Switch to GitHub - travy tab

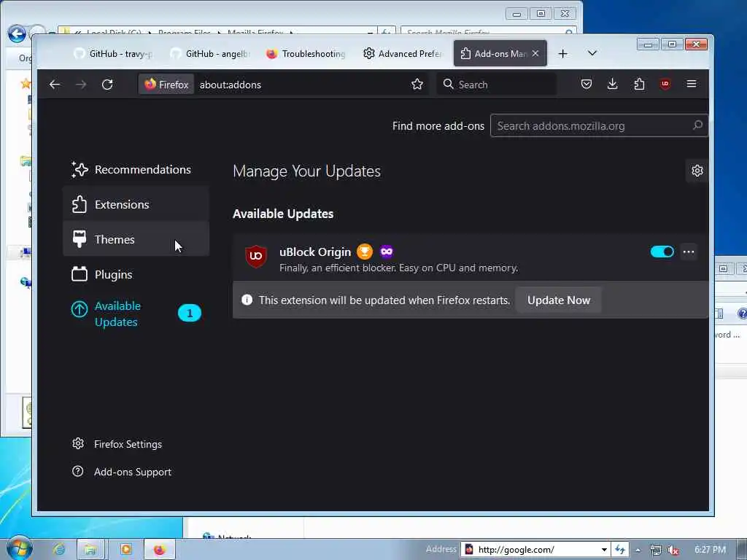pos(113,53)
